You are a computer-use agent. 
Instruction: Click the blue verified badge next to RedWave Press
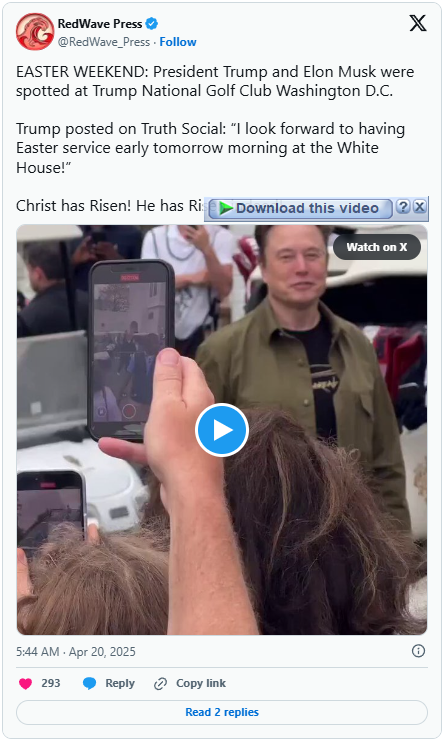[151, 23]
